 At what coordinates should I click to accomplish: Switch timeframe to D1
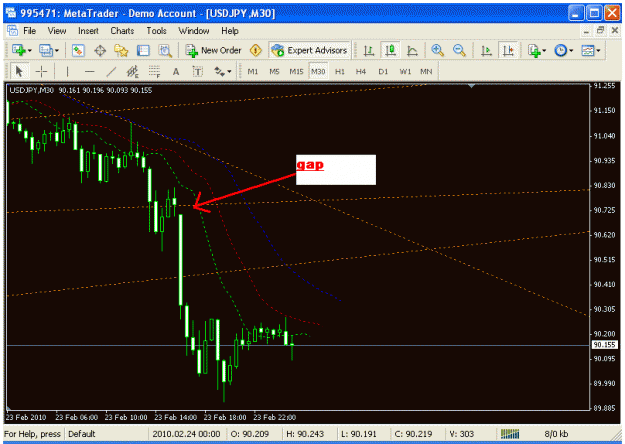(x=383, y=72)
